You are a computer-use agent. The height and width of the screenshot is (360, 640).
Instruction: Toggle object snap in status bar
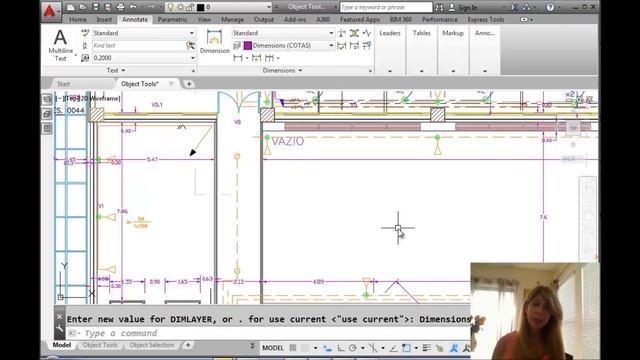(406, 348)
